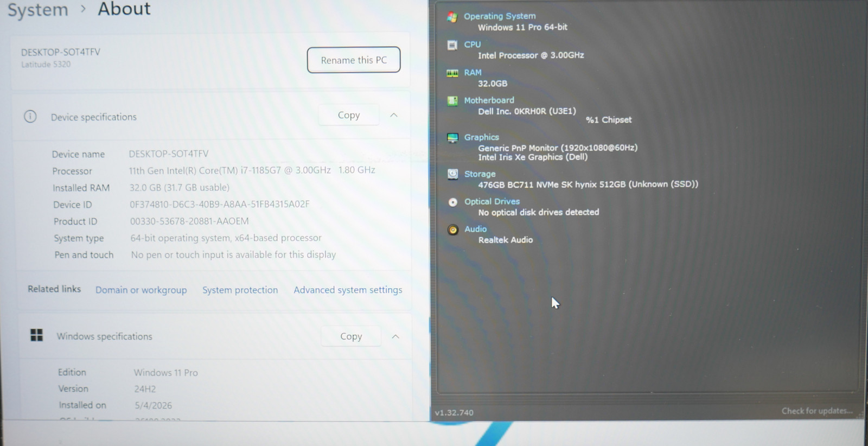Collapse the Windows specifications section
868x446 pixels.
(395, 336)
